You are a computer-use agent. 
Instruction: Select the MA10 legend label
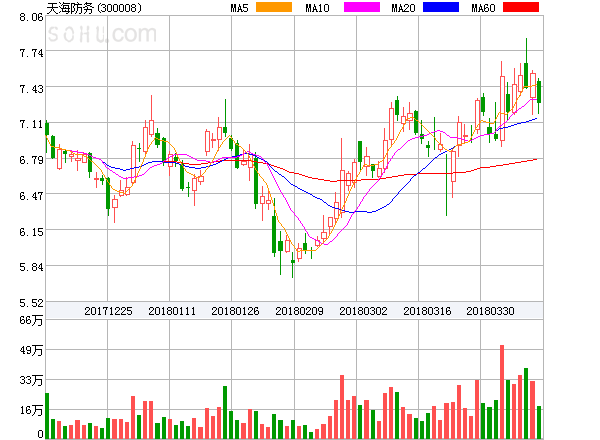coord(317,8)
